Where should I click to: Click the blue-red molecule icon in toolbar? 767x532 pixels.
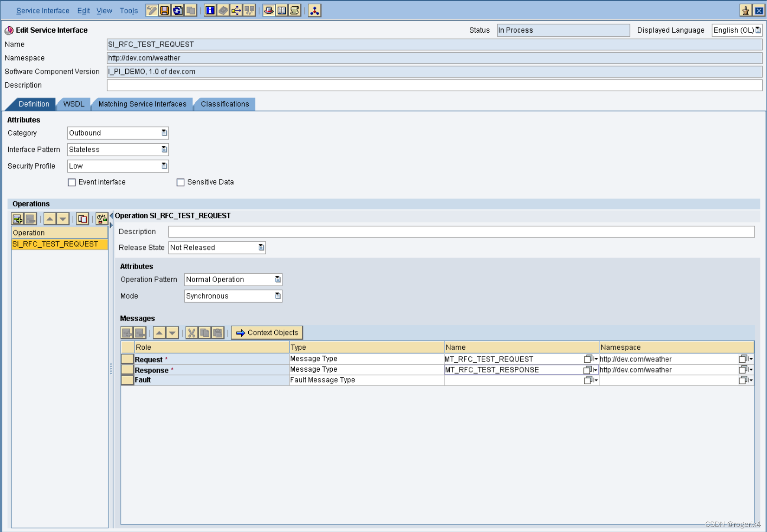pyautogui.click(x=315, y=10)
